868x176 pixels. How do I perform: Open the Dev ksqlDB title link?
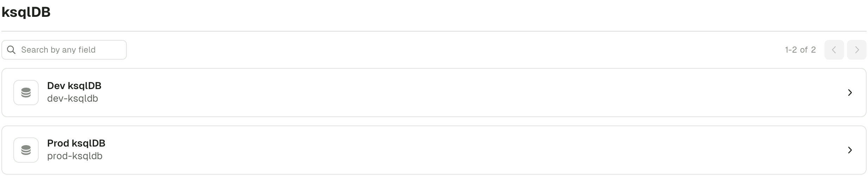tap(74, 86)
